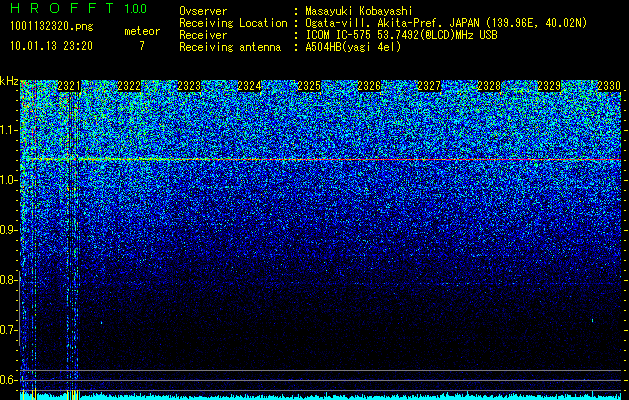The height and width of the screenshot is (400, 629).
Task: Click the A504HB(yagi 4el) antenna text
Action: tap(353, 47)
